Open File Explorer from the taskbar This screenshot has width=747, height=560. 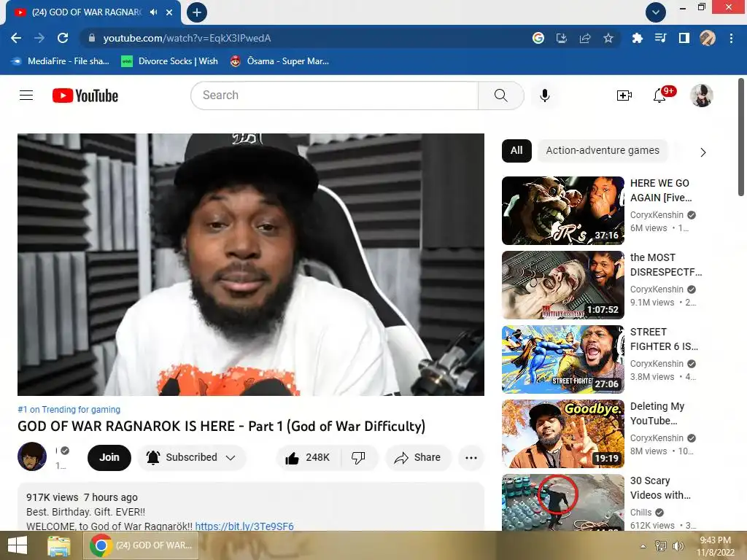(59, 545)
